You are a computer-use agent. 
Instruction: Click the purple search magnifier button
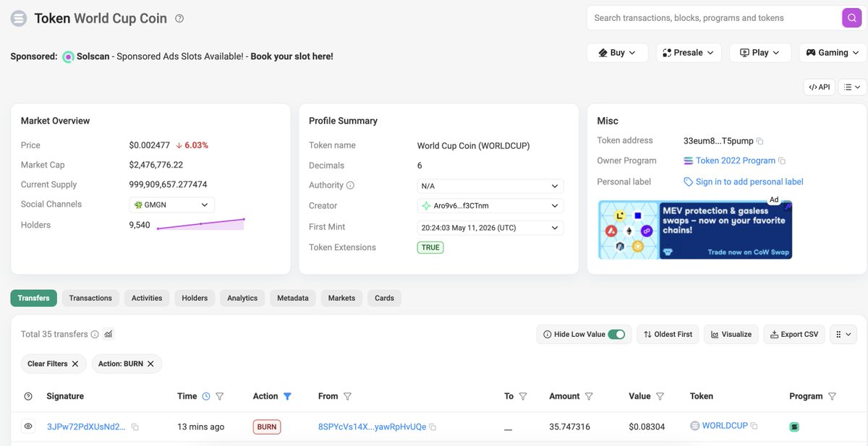[851, 18]
